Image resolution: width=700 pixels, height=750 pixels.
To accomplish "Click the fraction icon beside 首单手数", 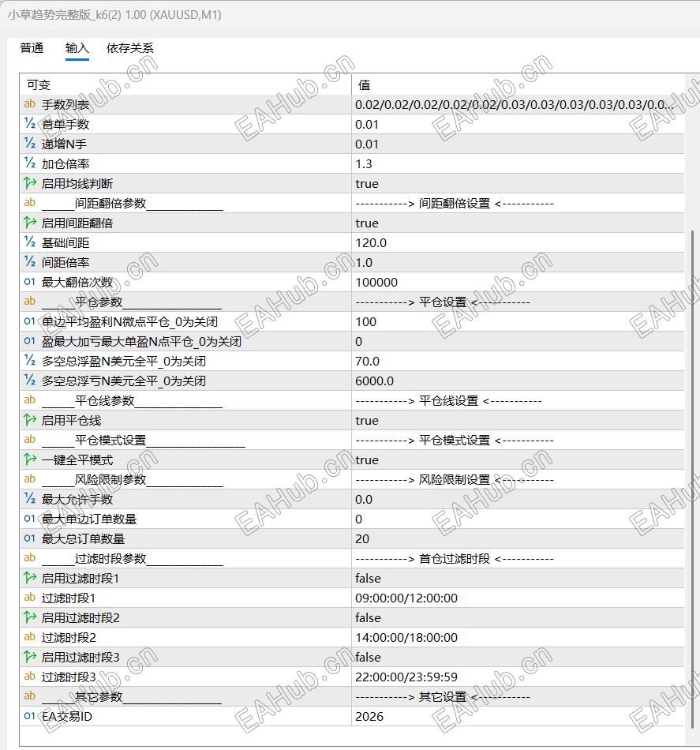I will [x=30, y=124].
